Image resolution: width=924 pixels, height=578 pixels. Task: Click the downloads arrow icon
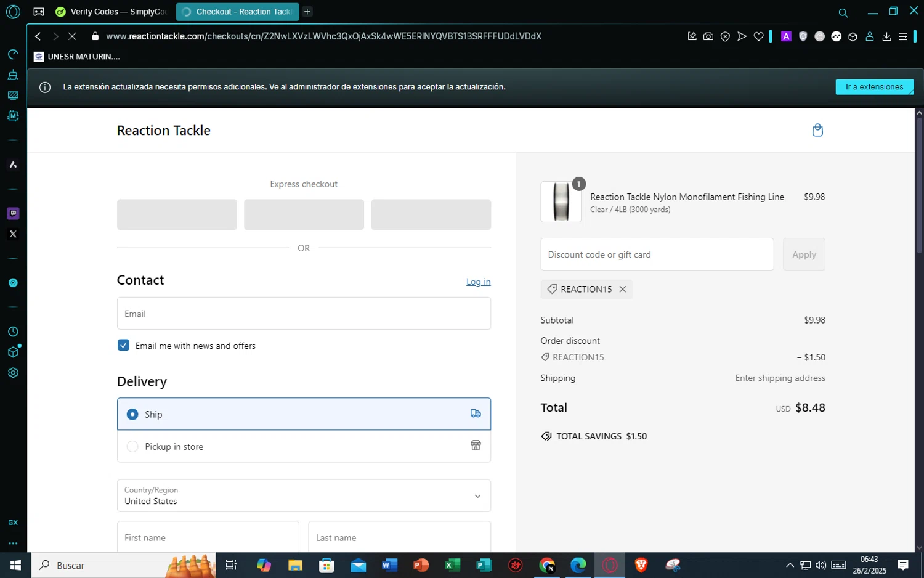(886, 36)
